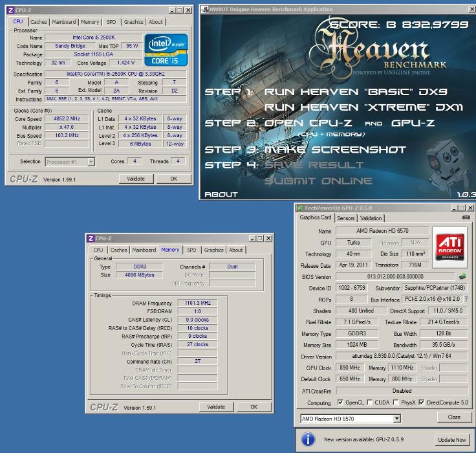The width and height of the screenshot is (476, 453).
Task: Click Validate in CPU-Z memory window
Action: point(216,406)
